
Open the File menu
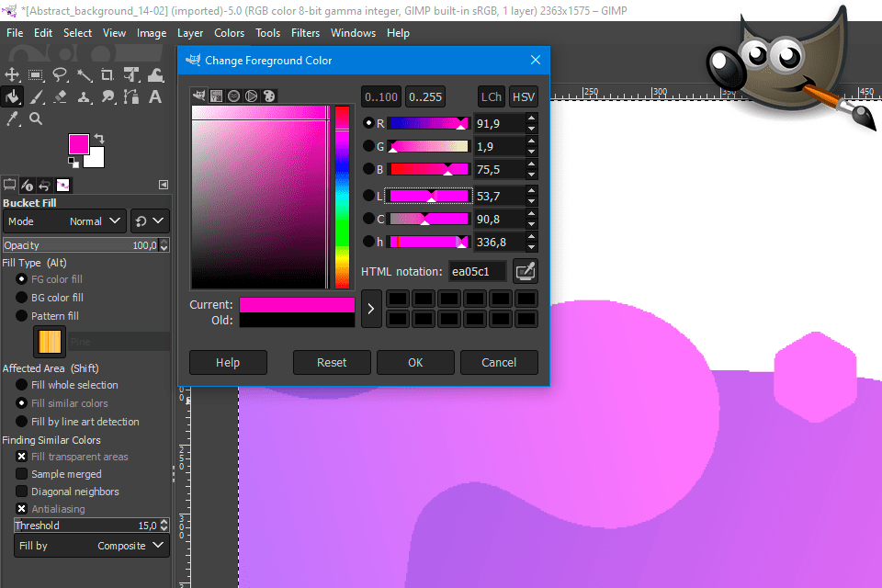(x=15, y=33)
